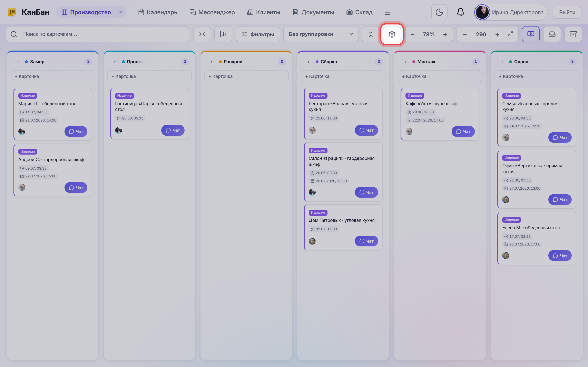Collapse all columns horizontally icon

pyautogui.click(x=202, y=34)
